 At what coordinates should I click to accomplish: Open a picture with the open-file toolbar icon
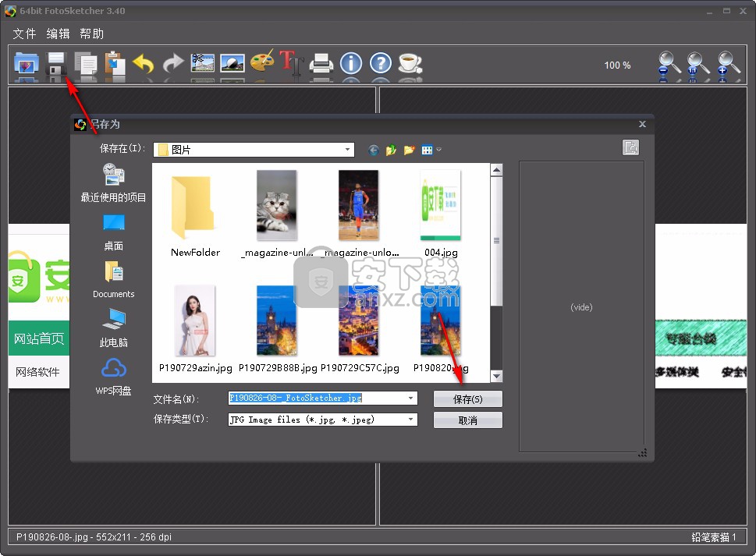click(x=26, y=63)
